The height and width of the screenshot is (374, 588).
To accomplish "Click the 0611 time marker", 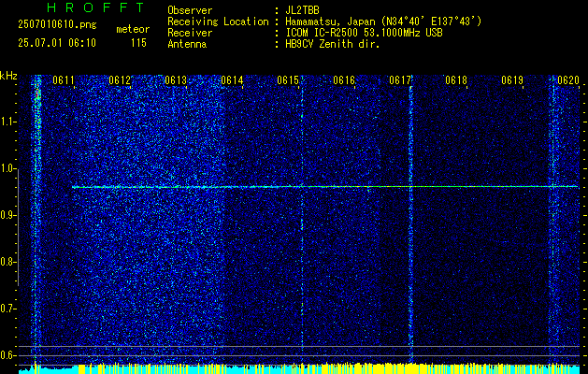I will [64, 80].
